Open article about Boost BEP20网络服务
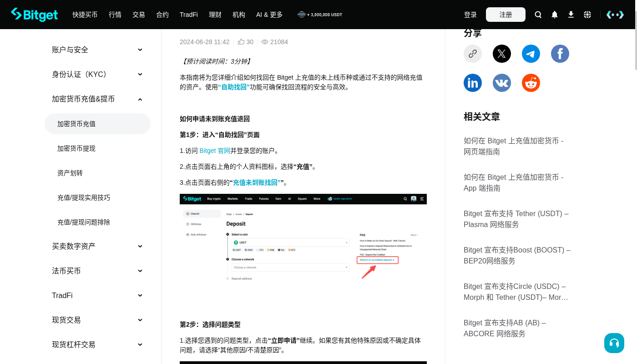Viewport: 637px width, 364px height. [517, 255]
